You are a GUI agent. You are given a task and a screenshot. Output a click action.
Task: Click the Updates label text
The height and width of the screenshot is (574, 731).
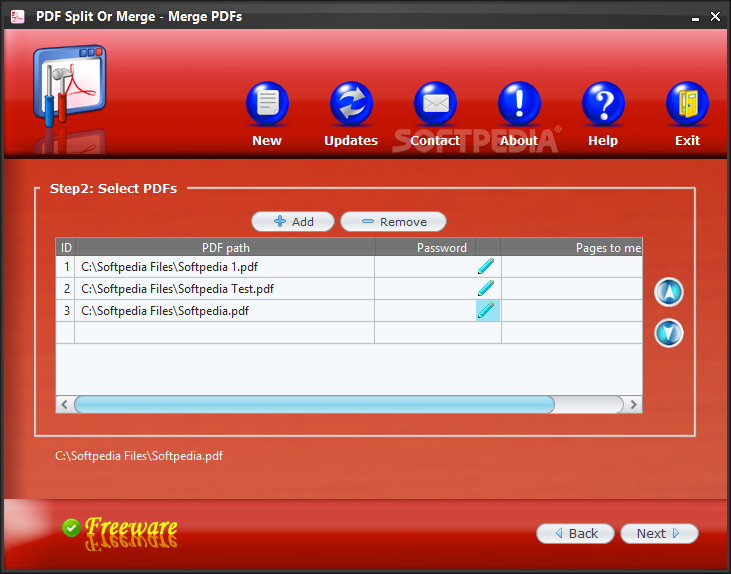351,140
